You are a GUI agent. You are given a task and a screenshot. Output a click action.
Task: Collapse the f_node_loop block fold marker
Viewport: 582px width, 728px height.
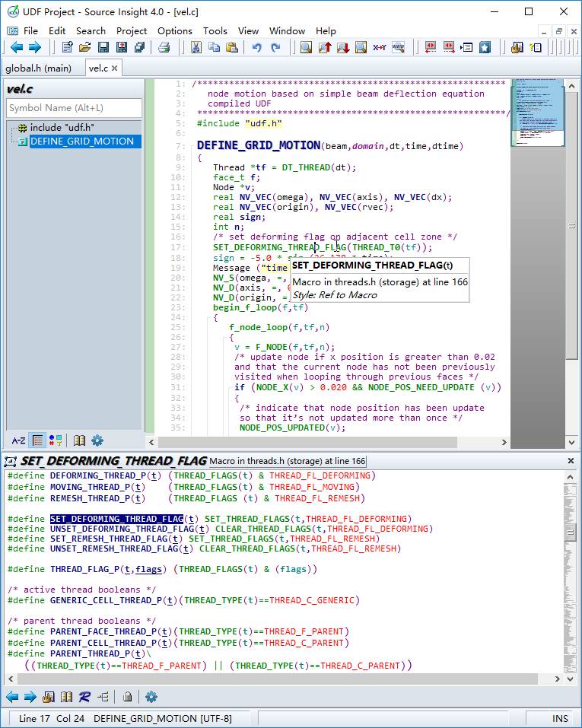click(x=231, y=338)
